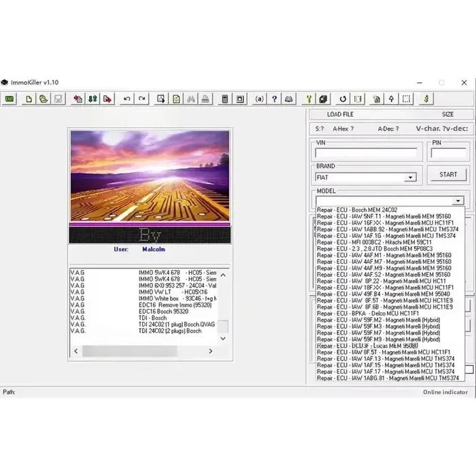Click the horizontal scrollbar thumb

[x=130, y=352]
